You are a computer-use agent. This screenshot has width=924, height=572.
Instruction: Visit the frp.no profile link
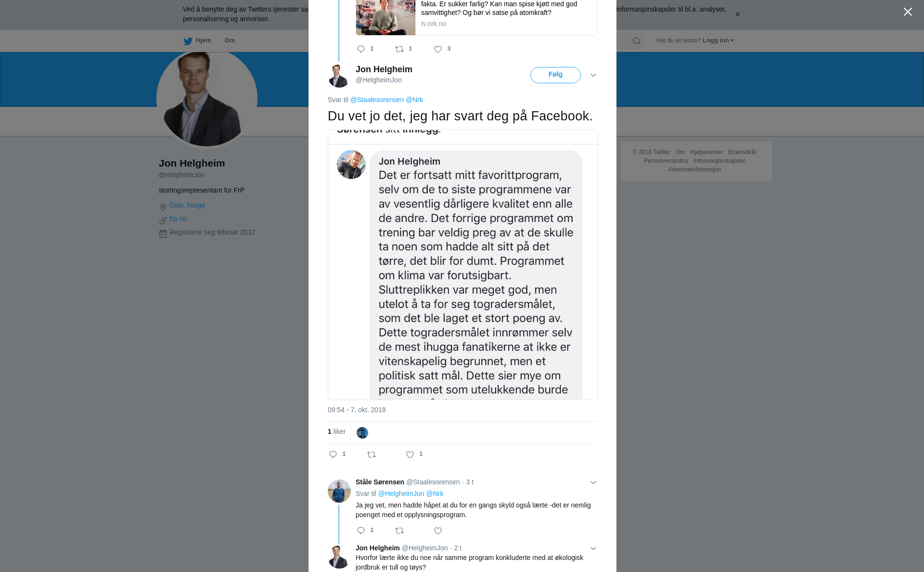click(178, 219)
